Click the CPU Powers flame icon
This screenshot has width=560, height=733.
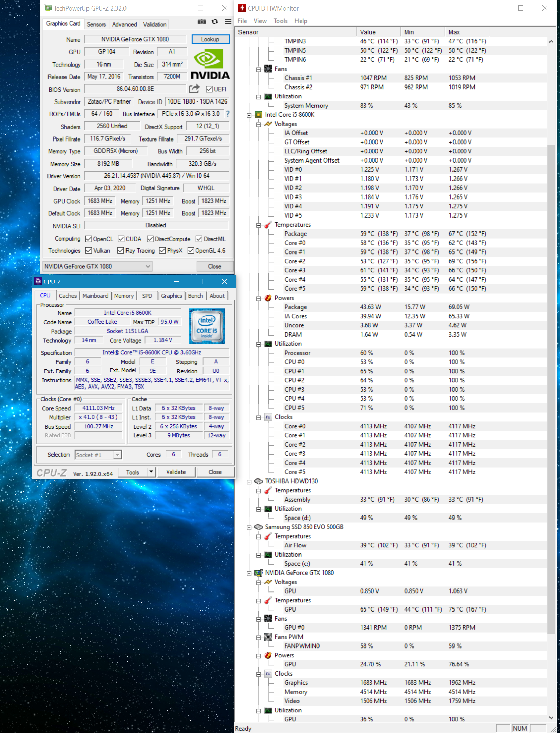[268, 298]
